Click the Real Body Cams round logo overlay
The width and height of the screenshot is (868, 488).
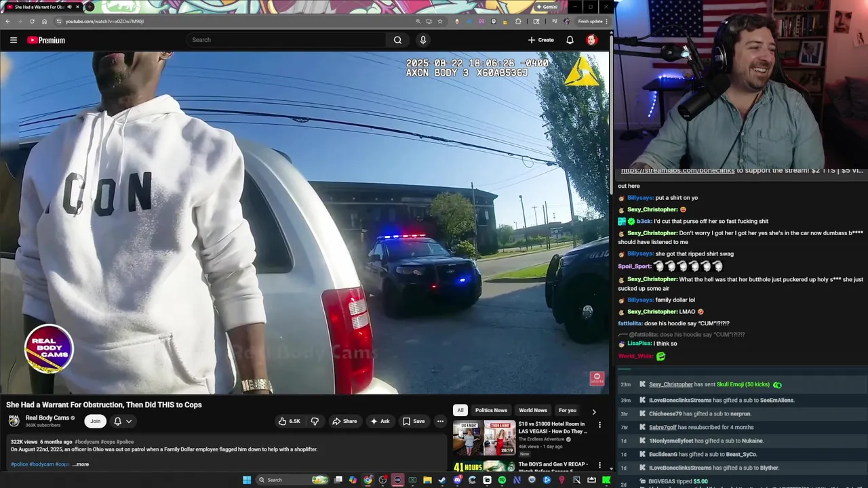click(49, 349)
